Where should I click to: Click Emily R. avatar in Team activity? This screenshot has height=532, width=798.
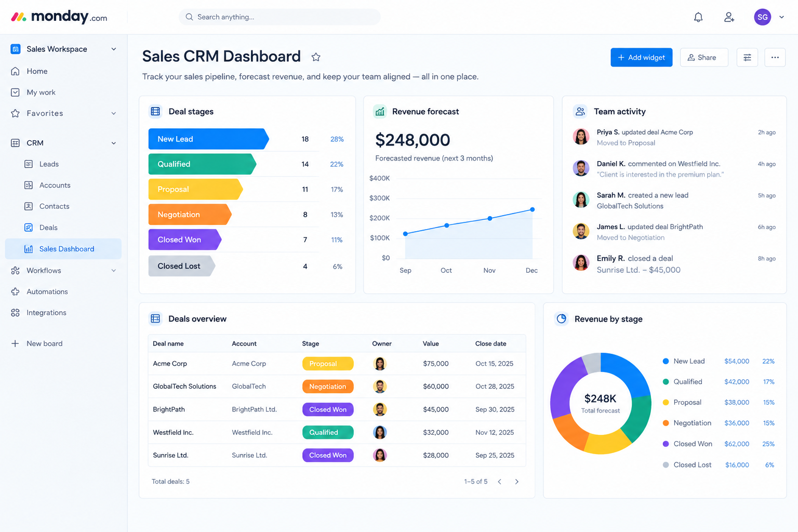coord(581,263)
